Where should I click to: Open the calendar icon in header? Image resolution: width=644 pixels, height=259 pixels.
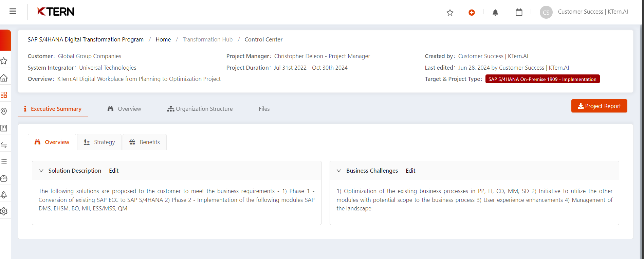pyautogui.click(x=519, y=12)
